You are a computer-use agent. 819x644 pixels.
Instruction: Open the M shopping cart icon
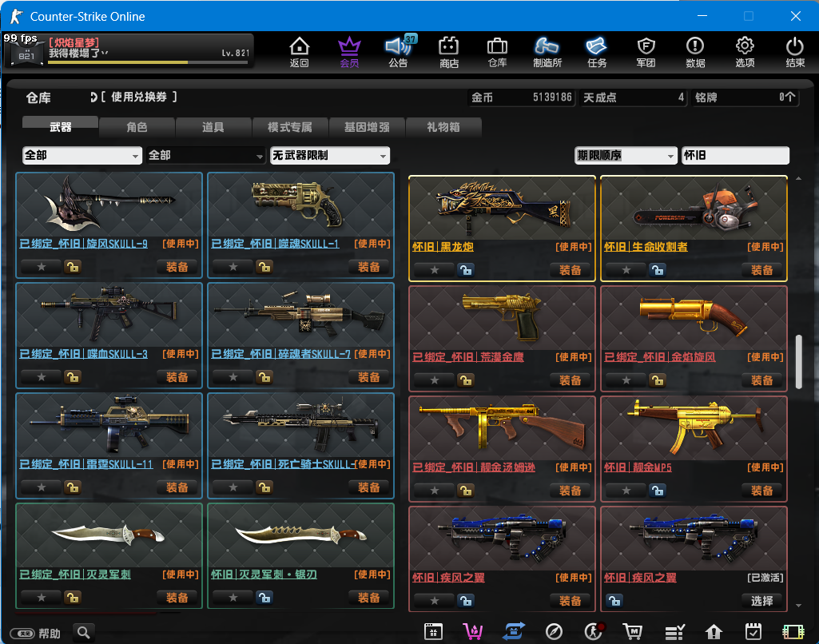point(633,631)
